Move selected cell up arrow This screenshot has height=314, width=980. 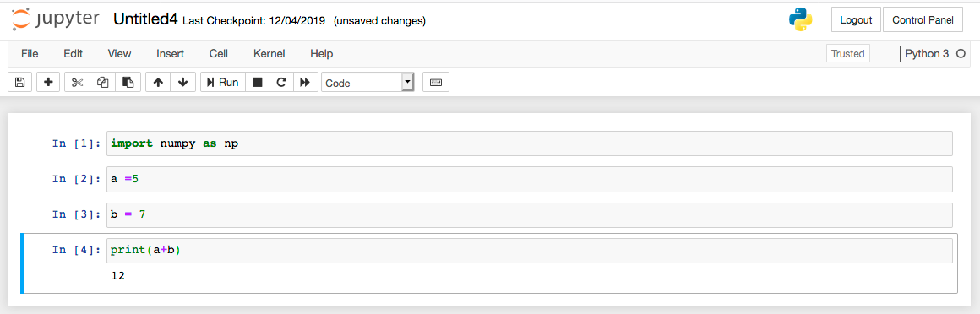(x=158, y=83)
